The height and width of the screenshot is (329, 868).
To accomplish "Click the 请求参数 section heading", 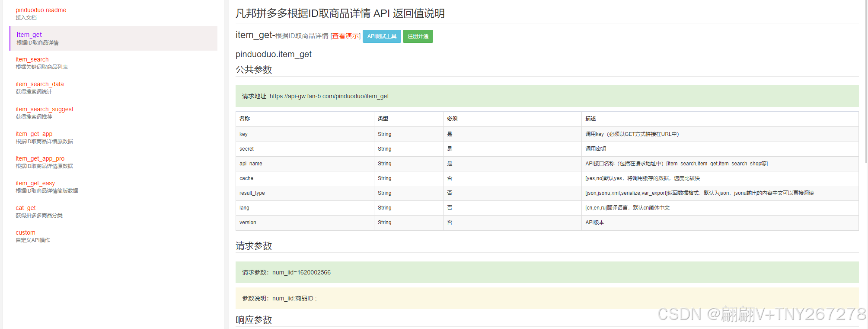I will 254,246.
